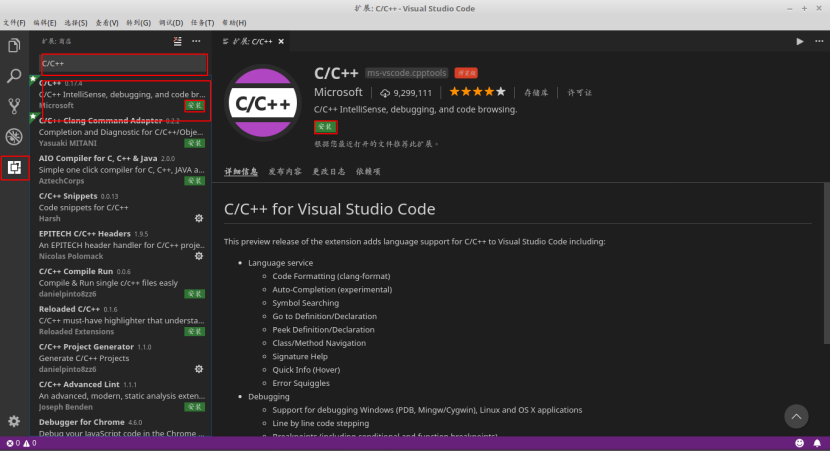The image size is (830, 452).
Task: Switch to the Dependencies tab (依赖项)
Action: point(368,171)
